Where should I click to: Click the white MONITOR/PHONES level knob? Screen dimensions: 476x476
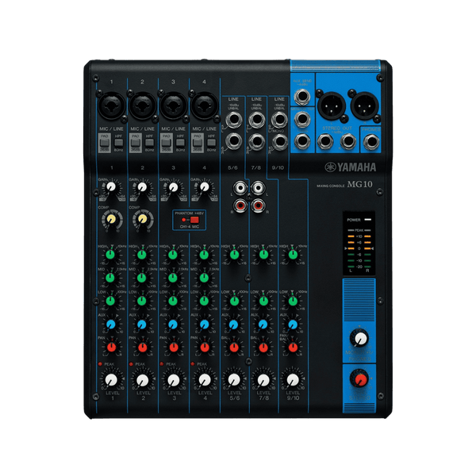point(360,338)
